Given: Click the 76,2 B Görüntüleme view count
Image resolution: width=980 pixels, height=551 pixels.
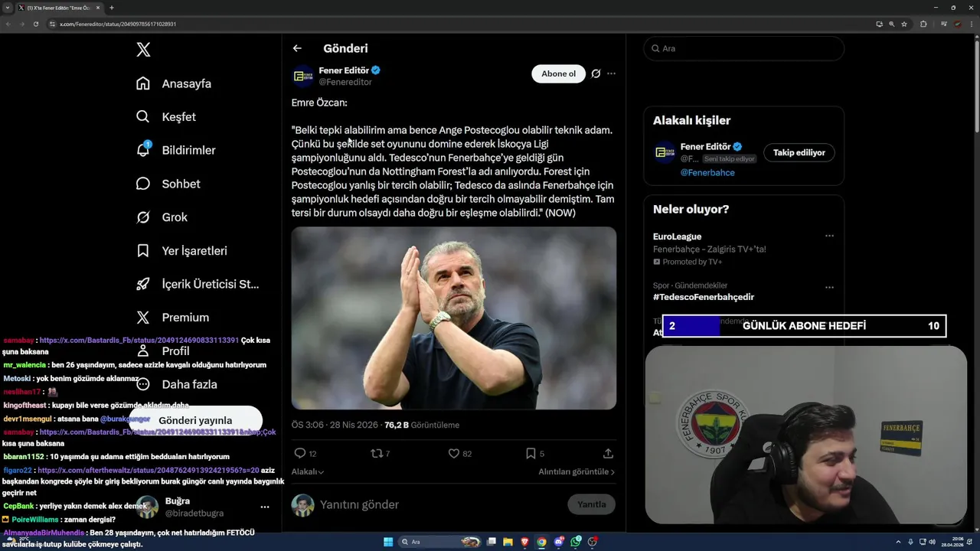Looking at the screenshot, I should (x=422, y=425).
